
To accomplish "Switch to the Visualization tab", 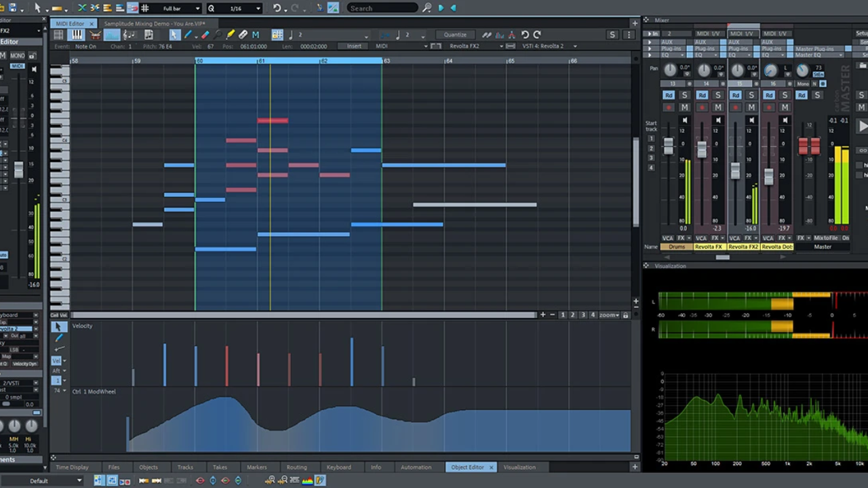I will tap(519, 467).
